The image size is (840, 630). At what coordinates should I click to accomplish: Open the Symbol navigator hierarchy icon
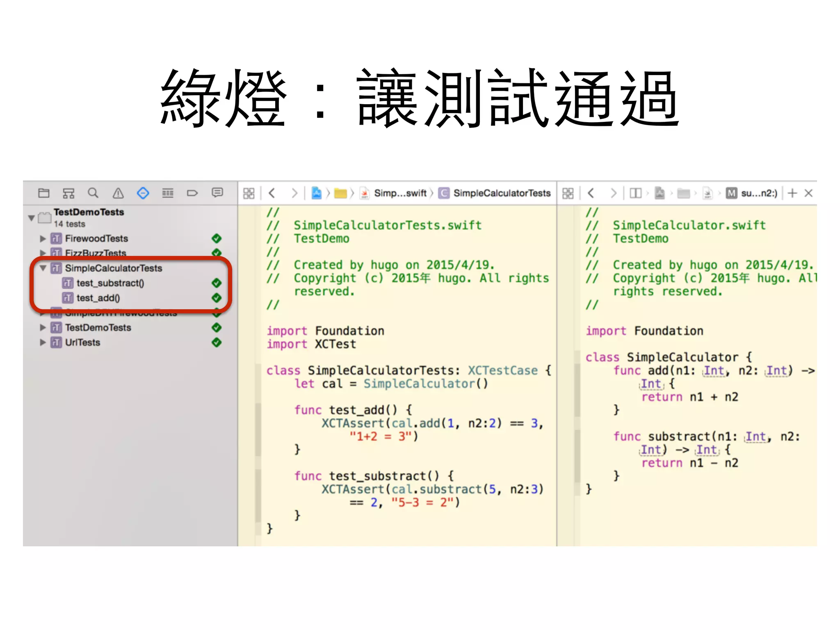click(x=68, y=193)
